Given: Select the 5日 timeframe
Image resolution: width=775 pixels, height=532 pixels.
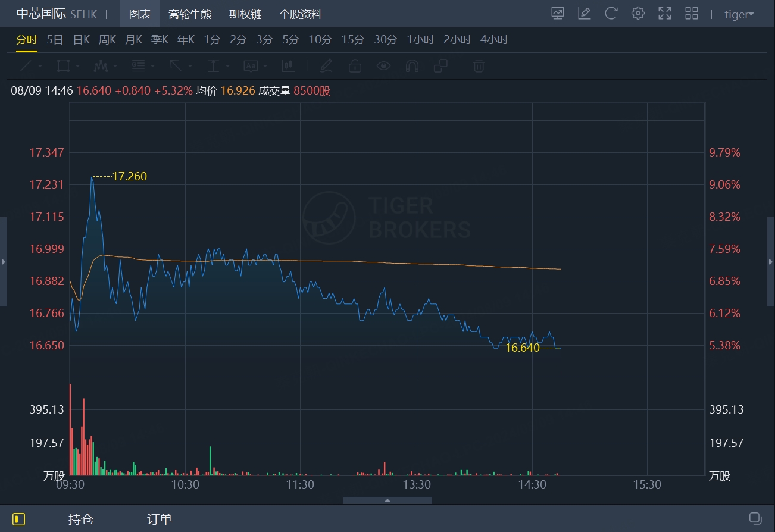Looking at the screenshot, I should pyautogui.click(x=55, y=40).
